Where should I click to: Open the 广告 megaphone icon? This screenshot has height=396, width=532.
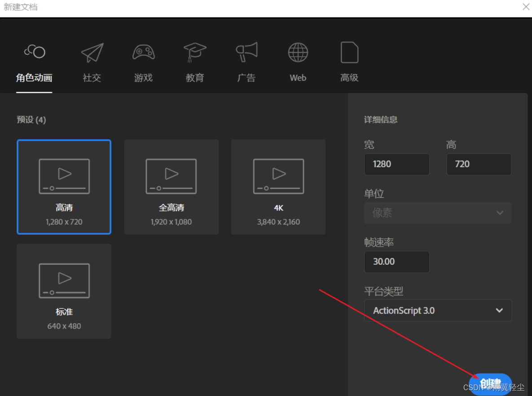click(246, 52)
